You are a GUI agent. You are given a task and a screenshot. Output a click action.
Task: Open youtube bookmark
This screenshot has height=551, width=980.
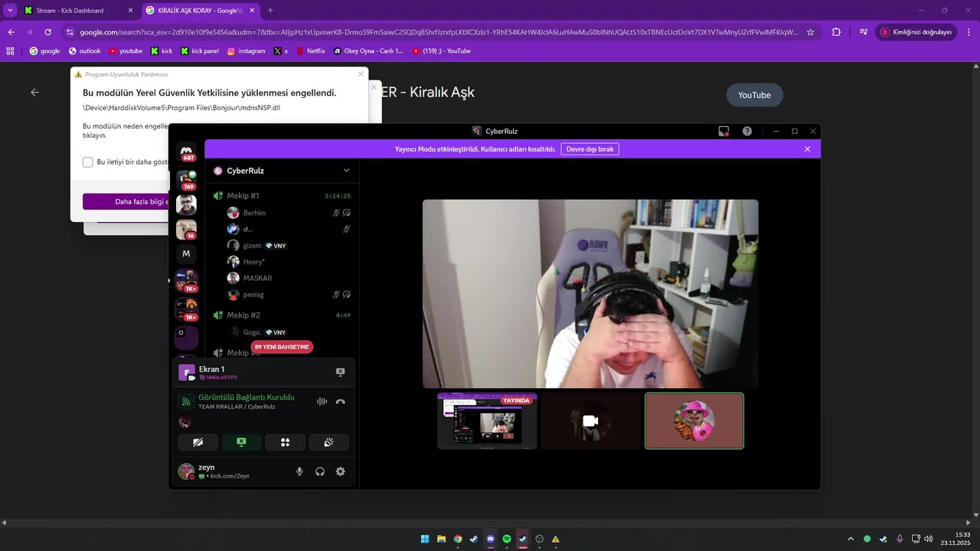coord(126,51)
